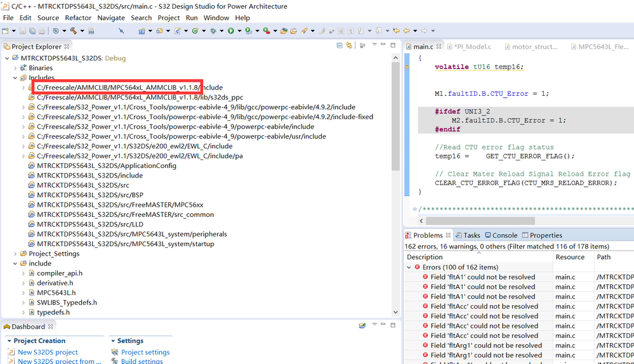634x364 pixels.
Task: Open the Refactor menu
Action: (78, 18)
